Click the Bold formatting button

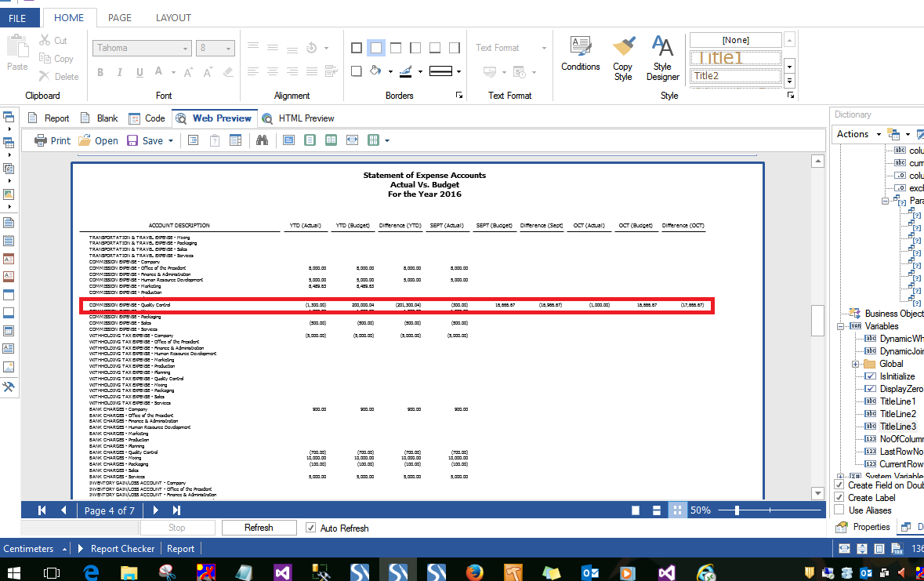100,72
